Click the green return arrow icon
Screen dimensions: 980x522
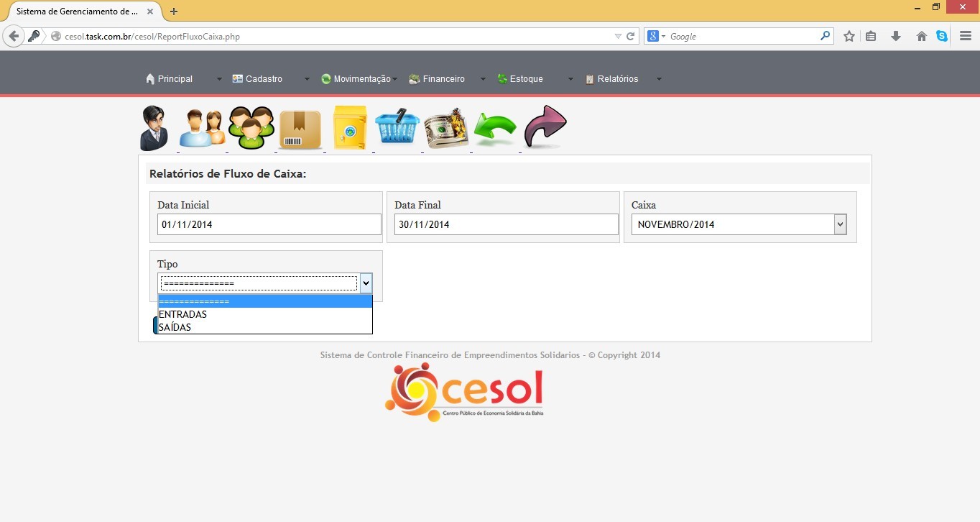click(x=495, y=129)
